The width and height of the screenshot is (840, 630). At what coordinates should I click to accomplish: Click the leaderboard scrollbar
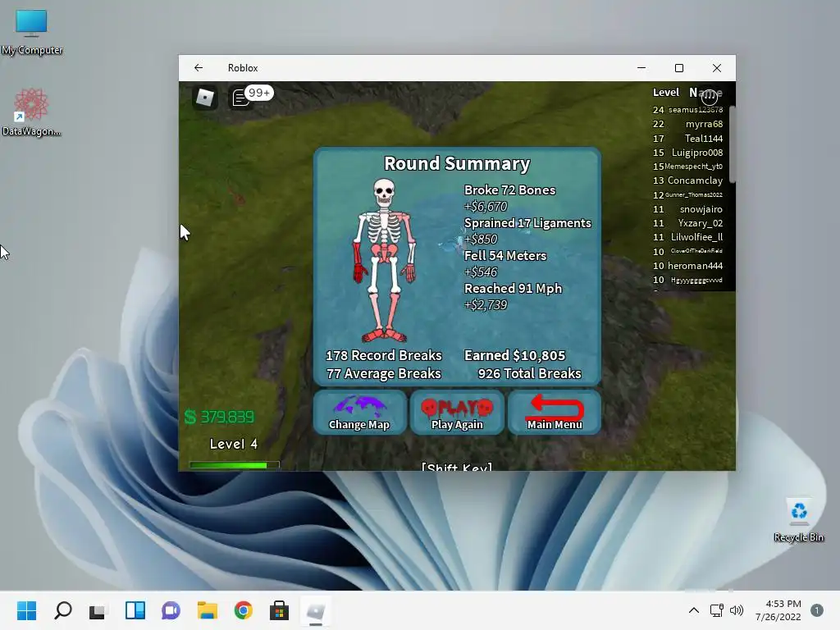732,144
